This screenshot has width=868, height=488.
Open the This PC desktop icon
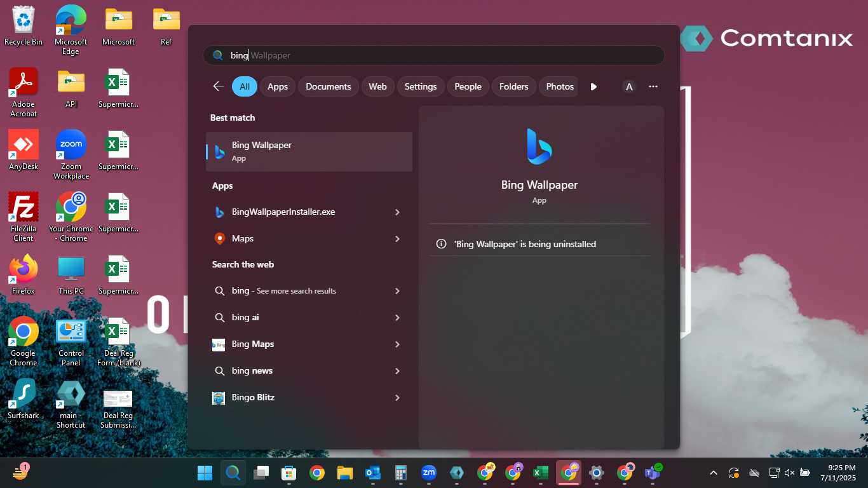71,274
